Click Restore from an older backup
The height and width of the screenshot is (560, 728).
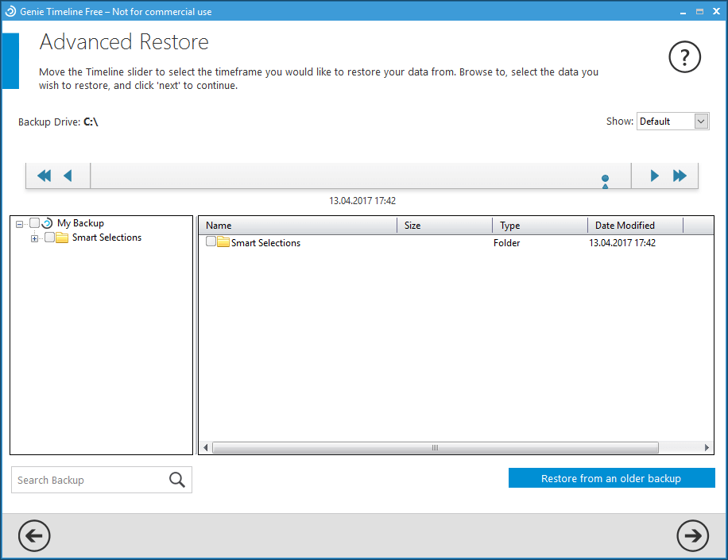pyautogui.click(x=611, y=478)
